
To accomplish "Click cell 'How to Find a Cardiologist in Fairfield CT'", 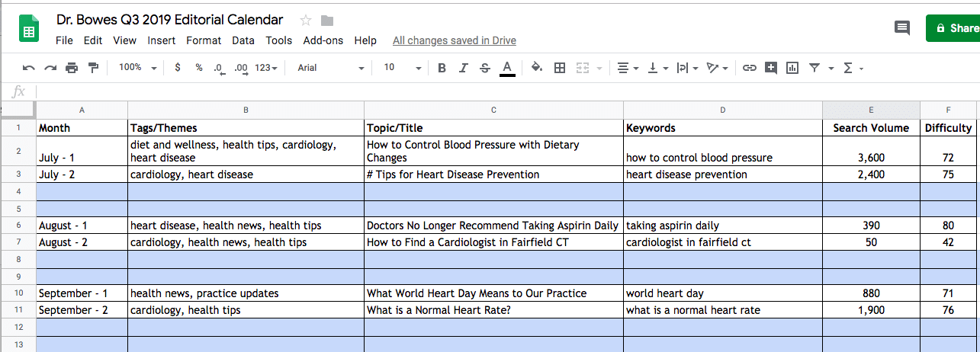I will tap(493, 242).
